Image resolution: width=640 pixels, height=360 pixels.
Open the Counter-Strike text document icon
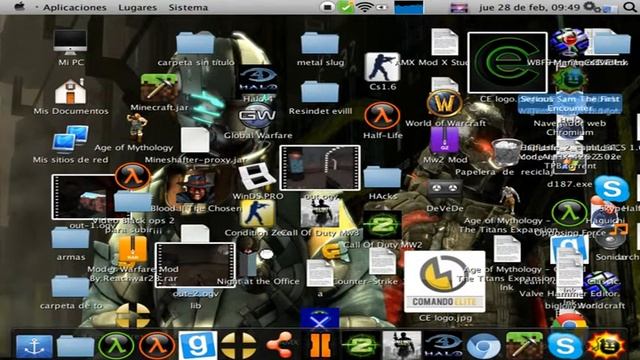382,262
